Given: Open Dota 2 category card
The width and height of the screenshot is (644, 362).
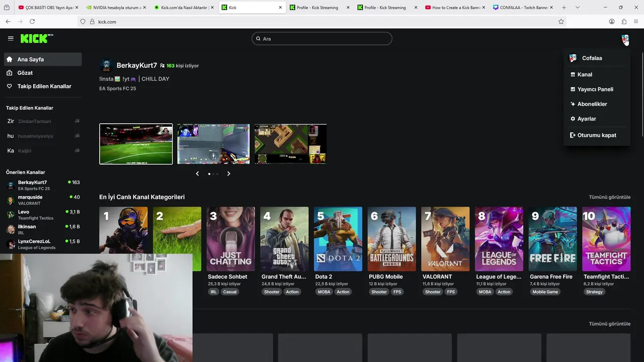Looking at the screenshot, I should pyautogui.click(x=338, y=239).
